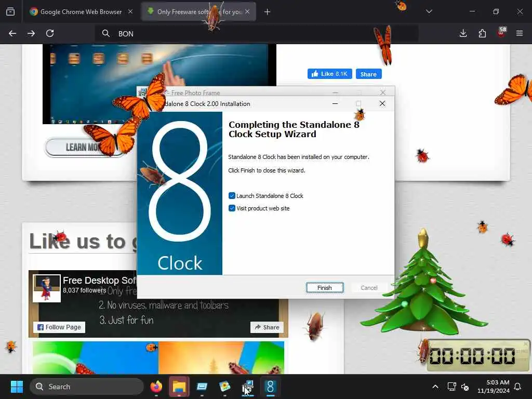
Task: Click the greyed Cancel button in the installer
Action: point(369,288)
